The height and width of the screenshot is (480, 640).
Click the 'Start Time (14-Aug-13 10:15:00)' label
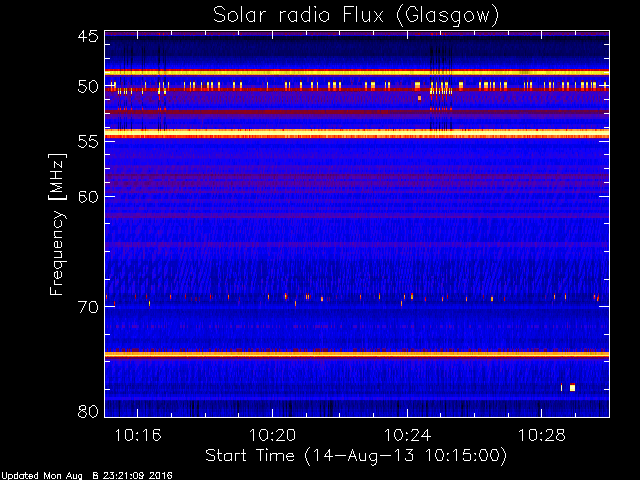pyautogui.click(x=356, y=456)
